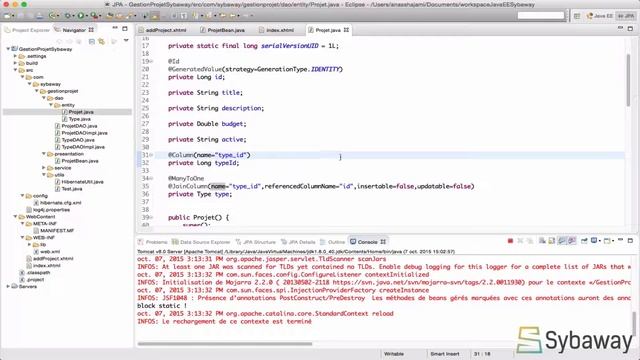The width and height of the screenshot is (640, 360).
Task: Open Navigator view menu chevron
Action: click(x=126, y=40)
